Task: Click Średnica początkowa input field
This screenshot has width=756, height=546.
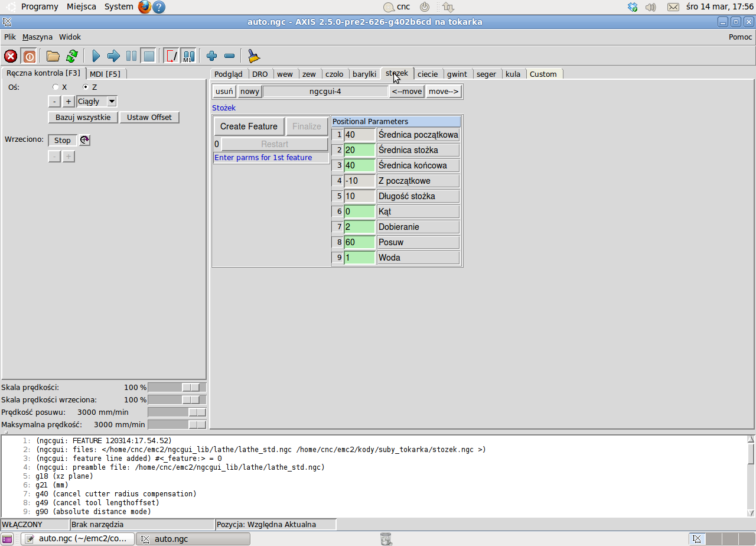Action: click(360, 135)
